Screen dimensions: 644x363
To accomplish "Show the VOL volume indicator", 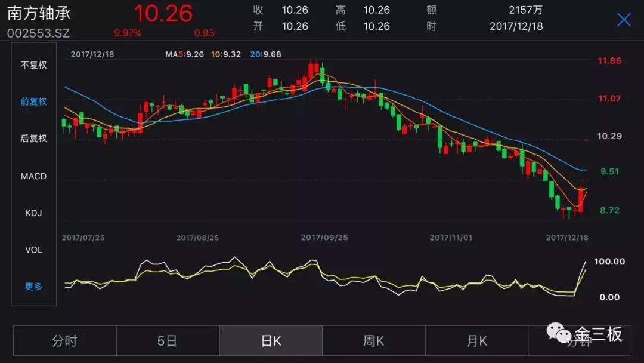I will pos(33,250).
